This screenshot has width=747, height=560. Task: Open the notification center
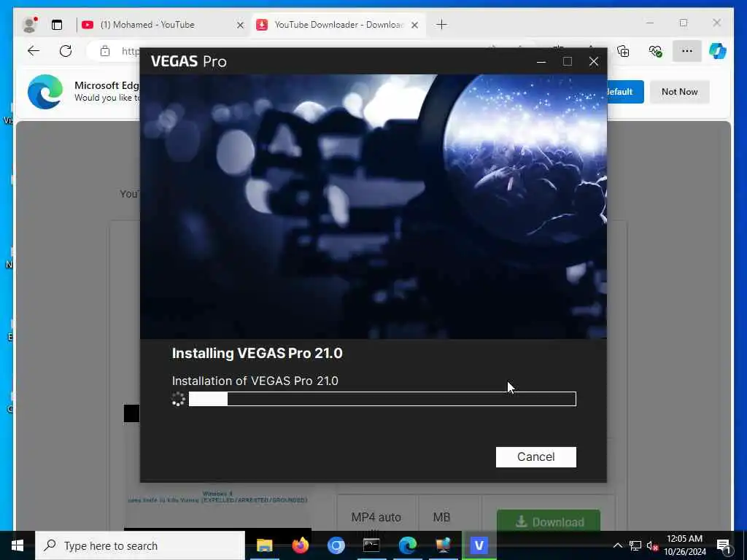point(724,545)
